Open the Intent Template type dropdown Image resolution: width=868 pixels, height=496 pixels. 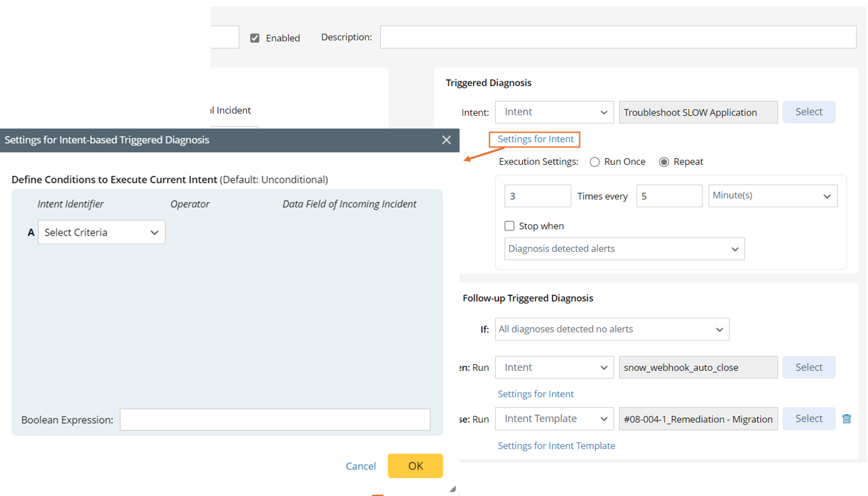click(x=554, y=419)
